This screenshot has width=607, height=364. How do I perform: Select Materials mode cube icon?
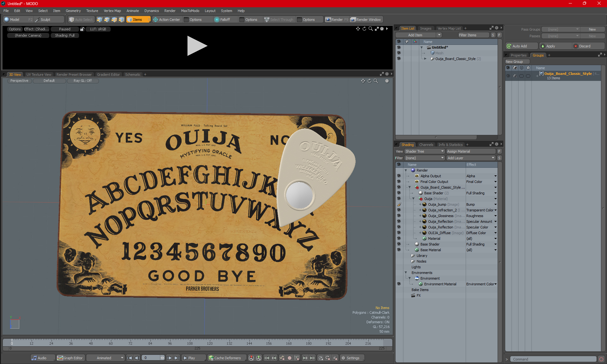pos(121,20)
